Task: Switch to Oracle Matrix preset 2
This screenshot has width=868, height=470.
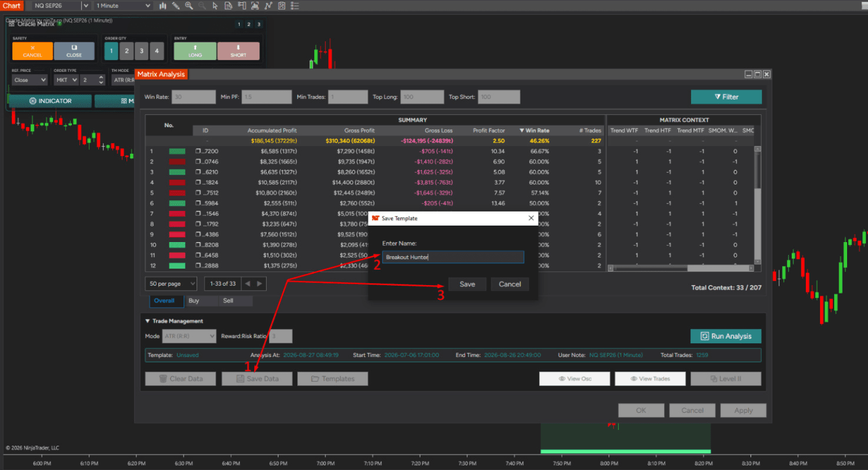Action: 249,24
